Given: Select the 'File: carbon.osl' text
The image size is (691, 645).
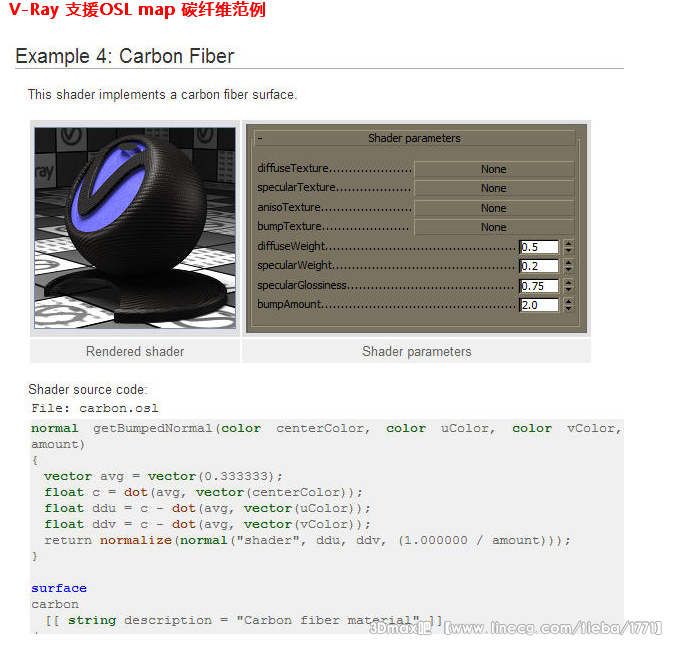Looking at the screenshot, I should (x=95, y=408).
